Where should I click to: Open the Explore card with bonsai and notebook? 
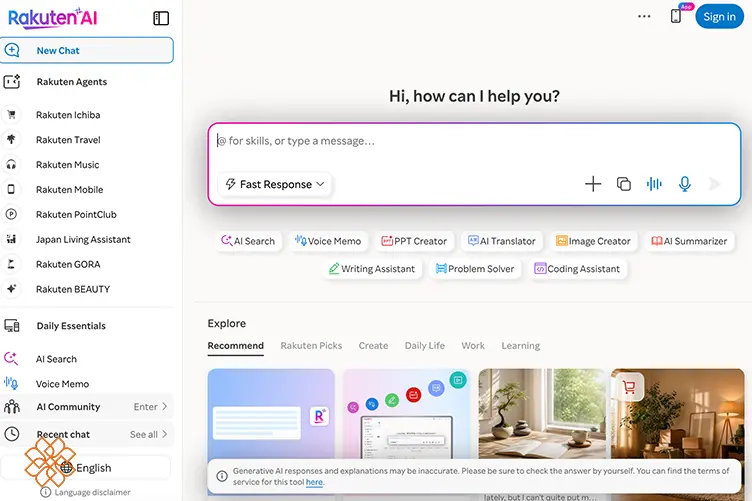pyautogui.click(x=542, y=414)
